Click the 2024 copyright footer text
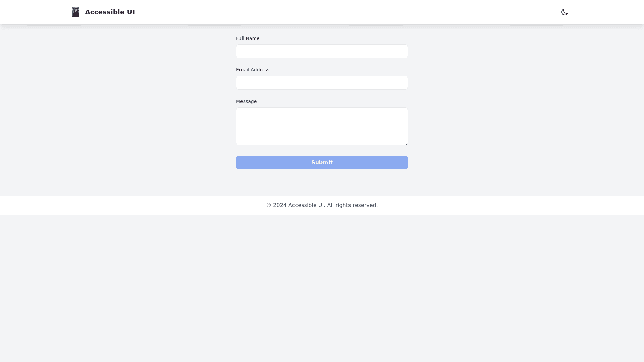Image resolution: width=644 pixels, height=362 pixels. click(x=322, y=205)
